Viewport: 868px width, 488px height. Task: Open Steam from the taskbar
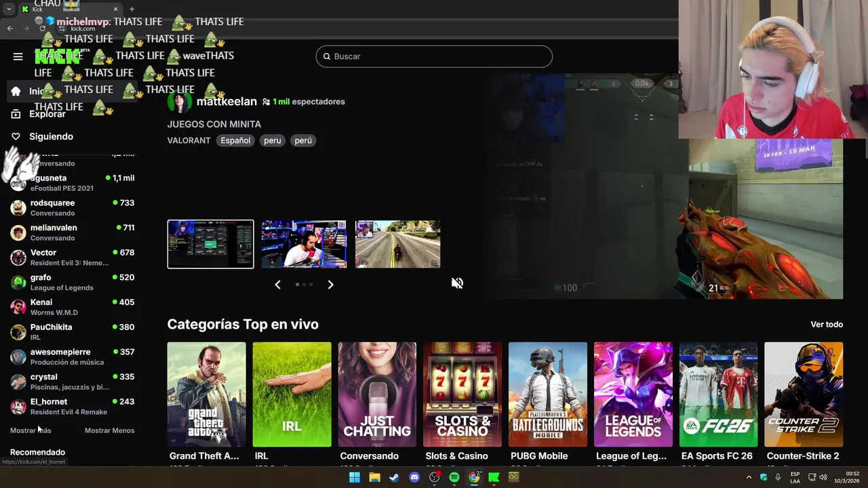394,477
